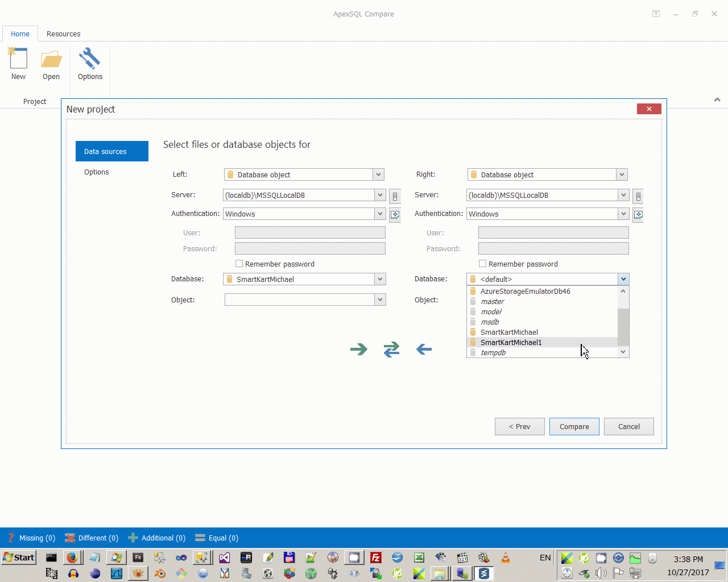Click the database list scrollbar down arrow
728x582 pixels.
pyautogui.click(x=623, y=352)
